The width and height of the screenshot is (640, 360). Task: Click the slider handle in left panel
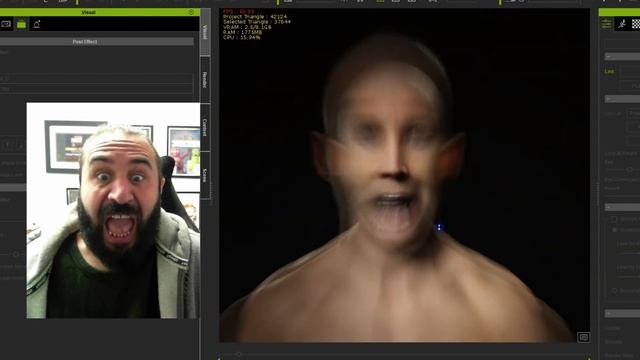tap(16, 254)
